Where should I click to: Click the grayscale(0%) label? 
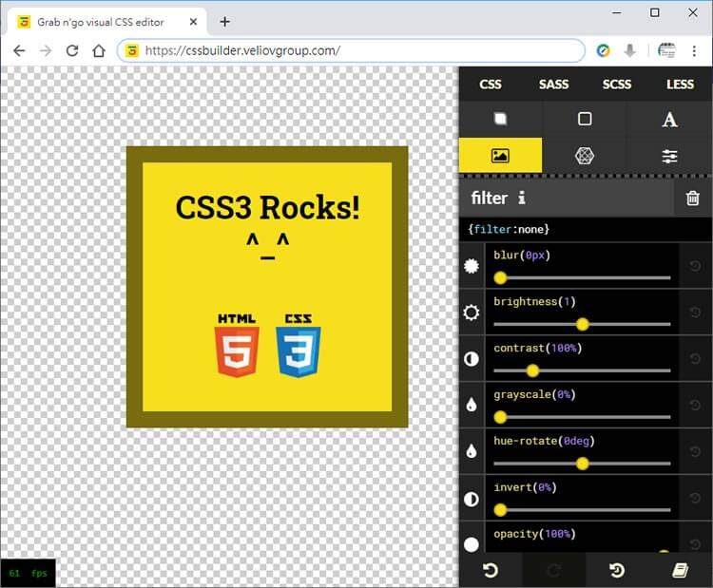[x=534, y=394]
